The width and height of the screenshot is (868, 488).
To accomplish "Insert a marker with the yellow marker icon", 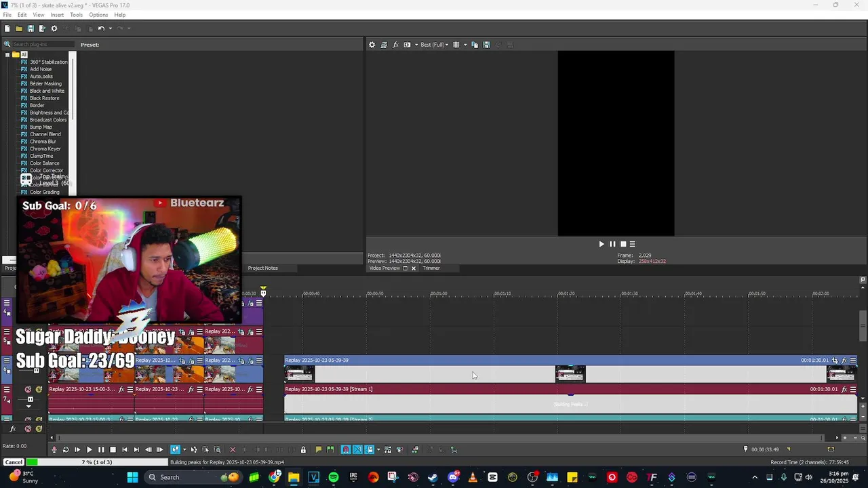I will [x=319, y=449].
